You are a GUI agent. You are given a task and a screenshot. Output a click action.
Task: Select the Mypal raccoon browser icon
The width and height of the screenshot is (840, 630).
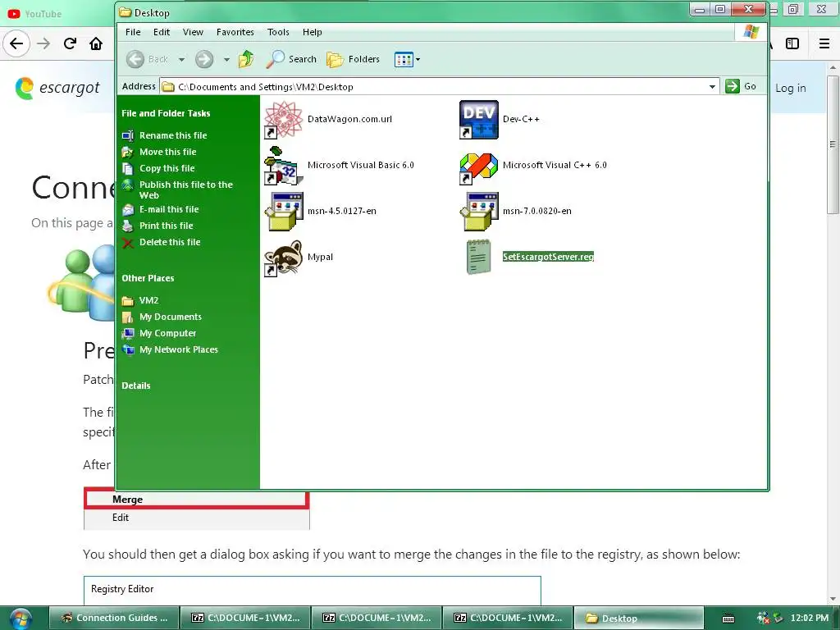point(284,258)
